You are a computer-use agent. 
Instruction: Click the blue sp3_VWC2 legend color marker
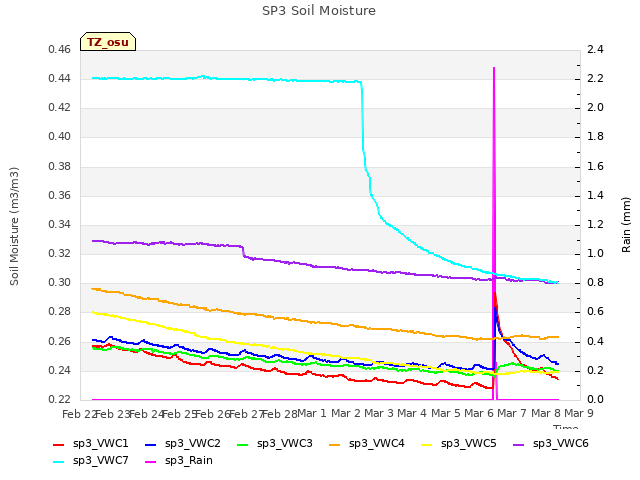pos(151,444)
